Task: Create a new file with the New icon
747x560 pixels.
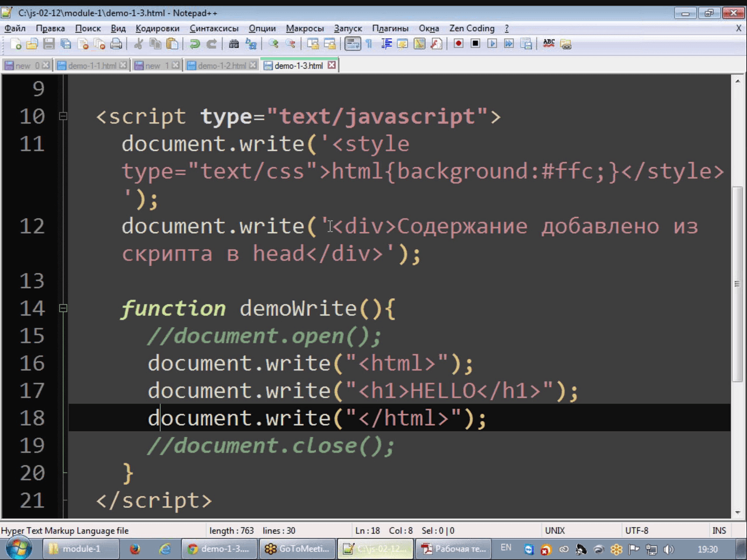Action: click(16, 44)
